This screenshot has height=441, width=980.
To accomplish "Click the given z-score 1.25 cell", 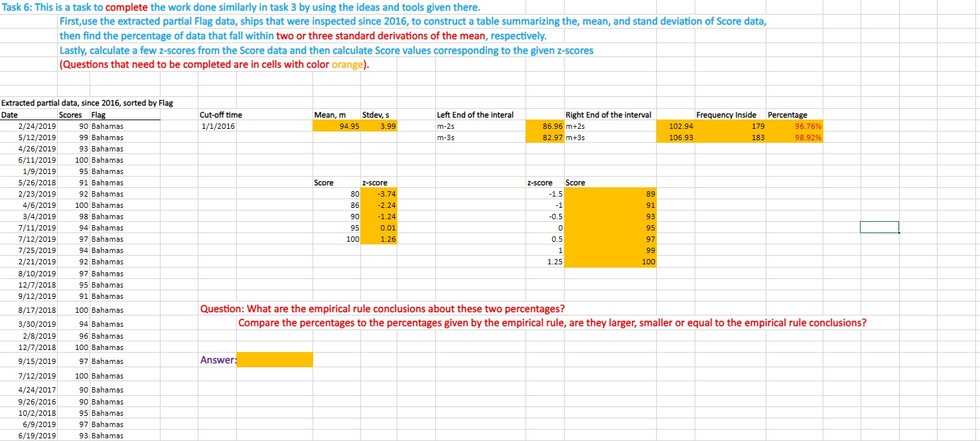I will tap(544, 262).
